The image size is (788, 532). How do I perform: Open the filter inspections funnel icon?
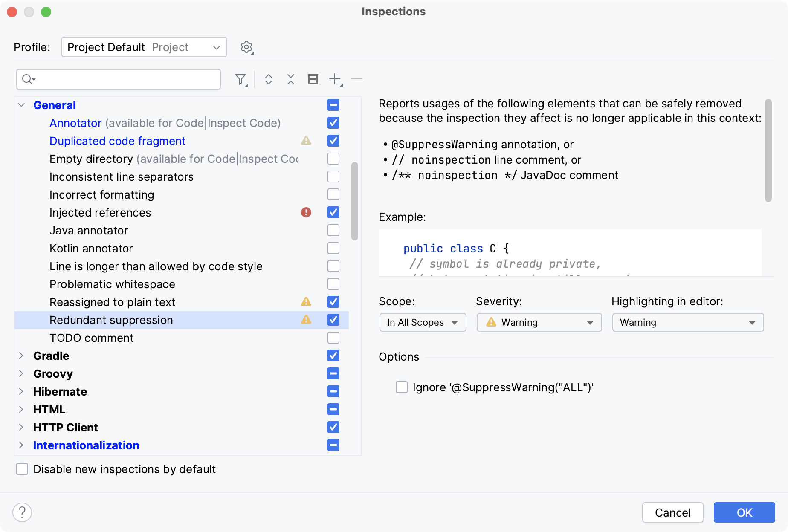tap(241, 80)
